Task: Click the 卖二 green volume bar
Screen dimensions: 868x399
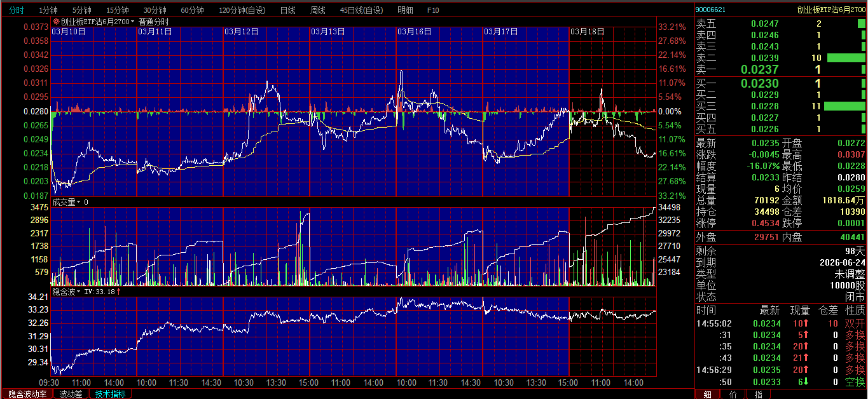Action: (846, 58)
